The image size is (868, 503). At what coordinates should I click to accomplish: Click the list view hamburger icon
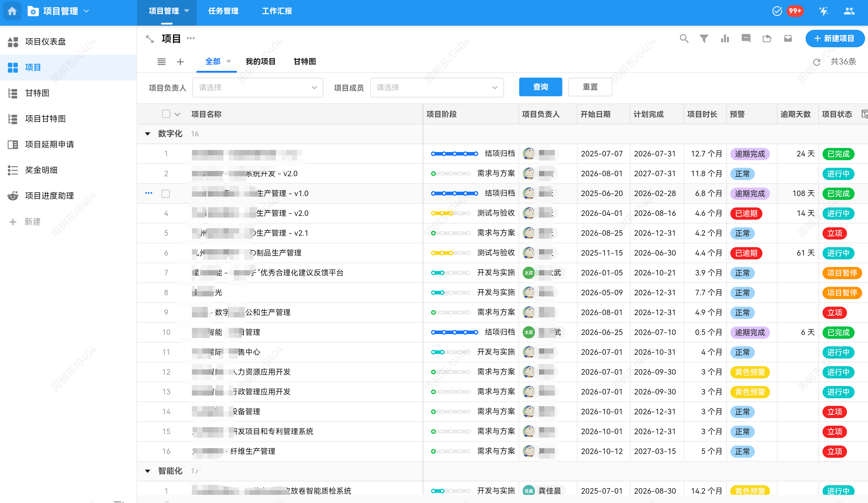(162, 62)
